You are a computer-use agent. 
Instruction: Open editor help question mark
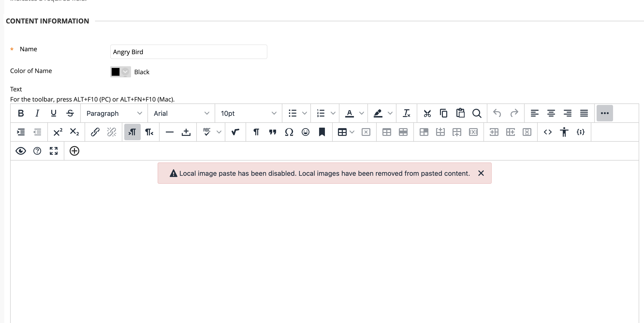click(37, 151)
